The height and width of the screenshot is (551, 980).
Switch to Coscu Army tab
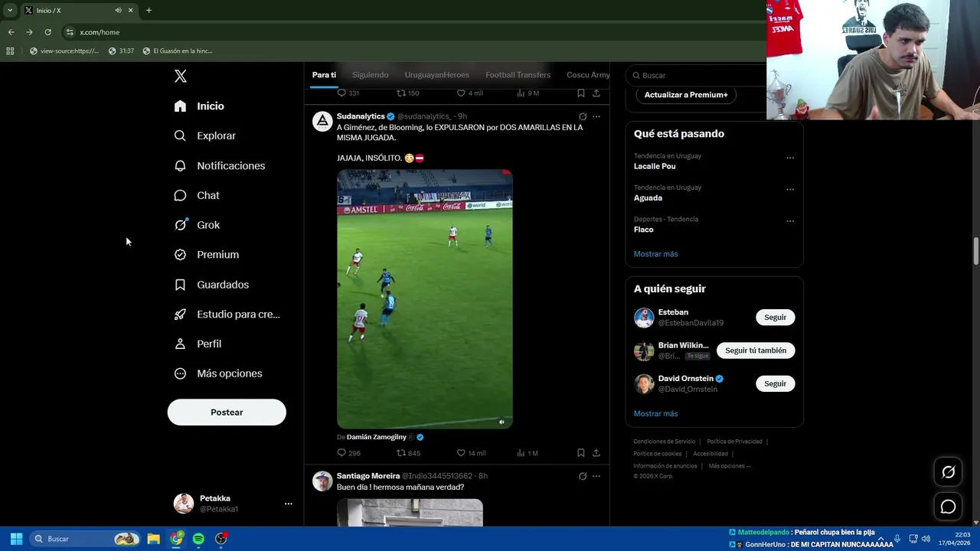pos(588,75)
